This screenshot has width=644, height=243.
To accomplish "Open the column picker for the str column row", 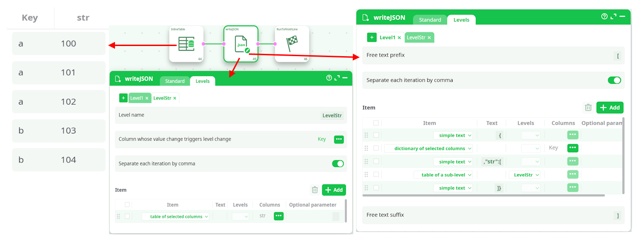I will 278,216.
